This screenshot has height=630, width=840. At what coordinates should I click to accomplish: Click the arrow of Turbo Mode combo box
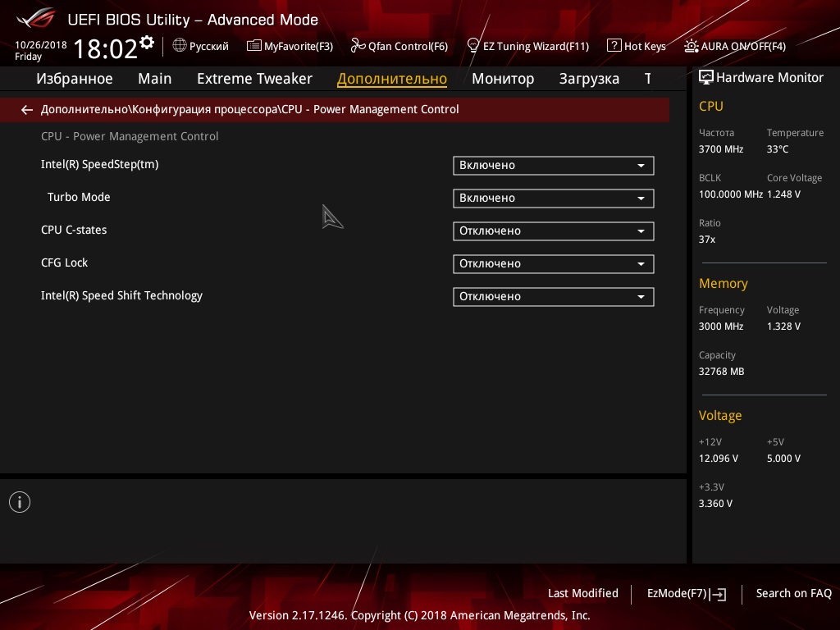[x=641, y=199]
